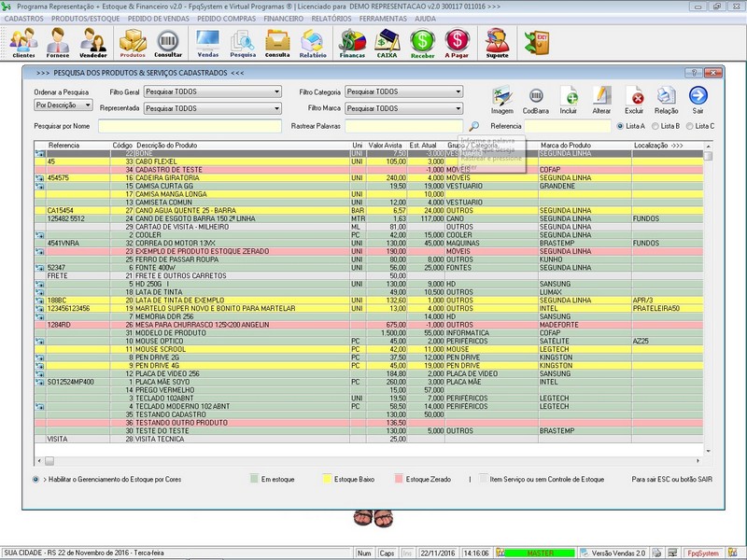Click the A Pagar icon

[457, 43]
